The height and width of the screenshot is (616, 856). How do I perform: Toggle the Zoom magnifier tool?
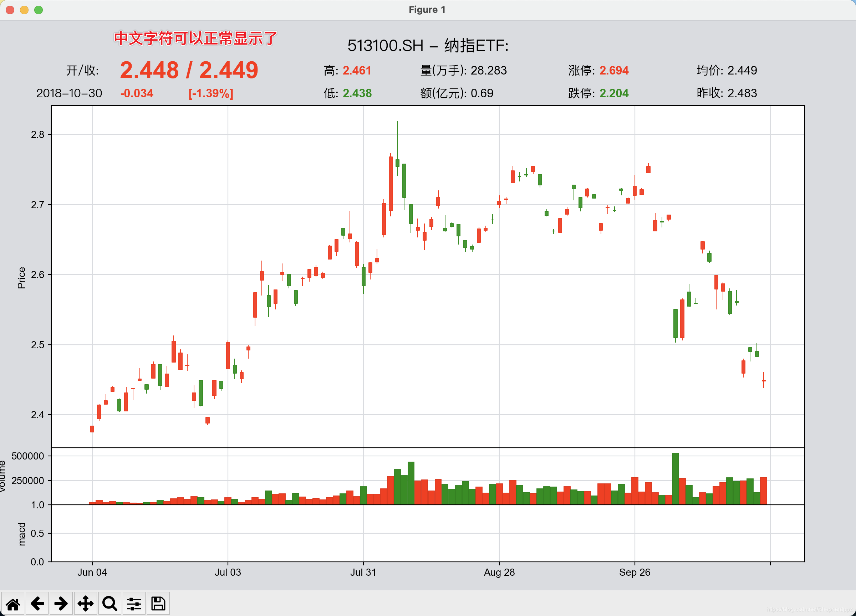point(110,604)
